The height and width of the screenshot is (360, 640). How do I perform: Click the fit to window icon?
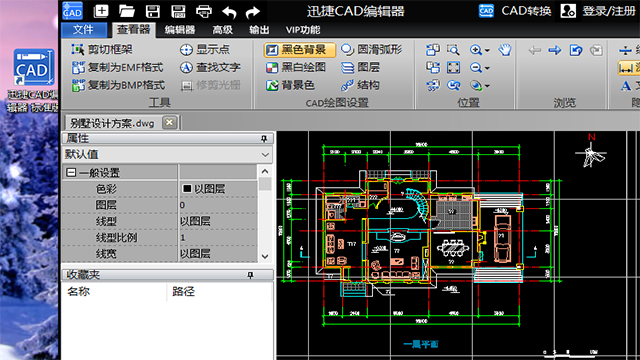(453, 67)
